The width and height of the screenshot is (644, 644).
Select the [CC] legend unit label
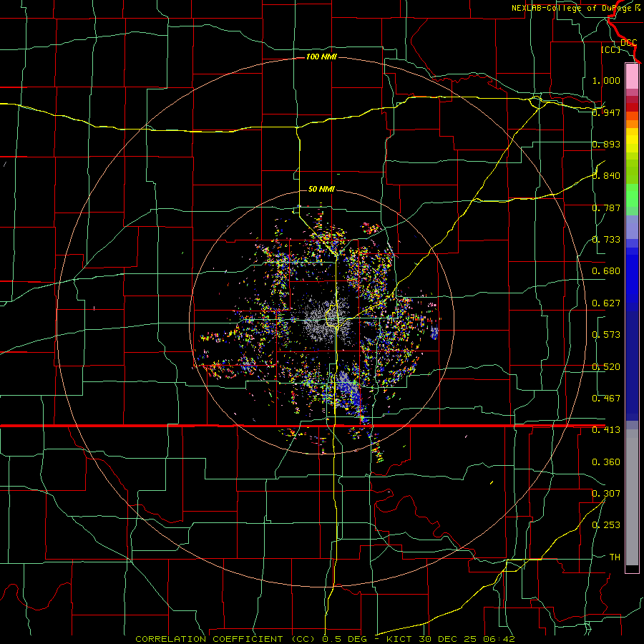pyautogui.click(x=611, y=49)
